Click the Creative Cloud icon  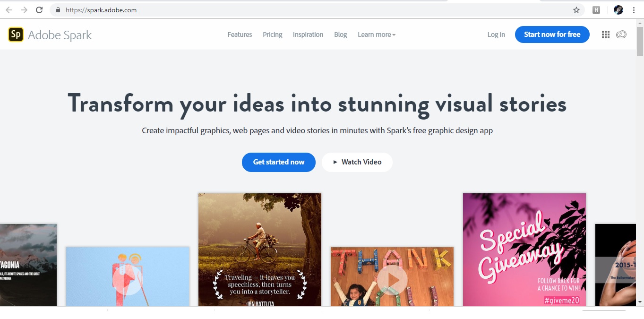[x=621, y=34]
